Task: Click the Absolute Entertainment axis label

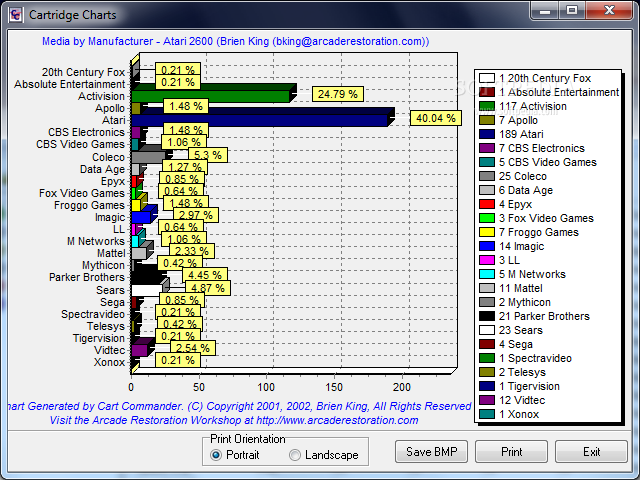Action: pyautogui.click(x=69, y=84)
